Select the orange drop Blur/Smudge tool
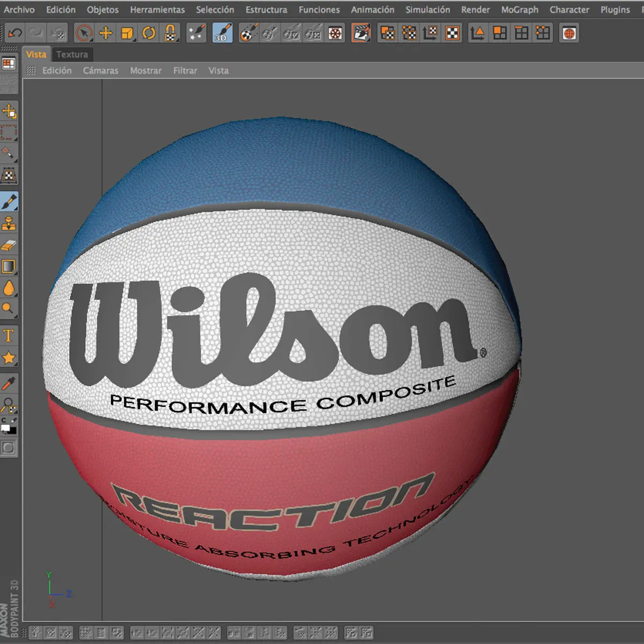The width and height of the screenshot is (644, 644). [x=9, y=288]
